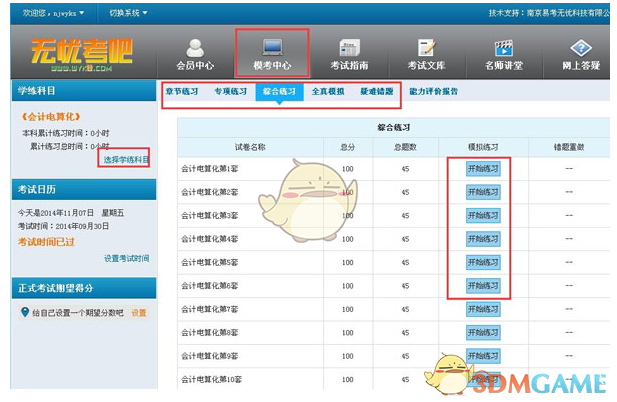Switch to 专项练习 tab
Screen dimensions: 617x402
tap(231, 91)
